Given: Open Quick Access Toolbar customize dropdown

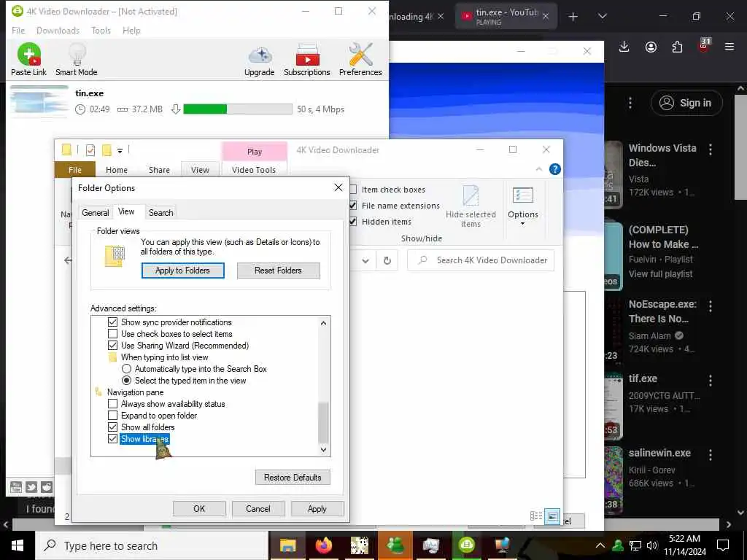Looking at the screenshot, I should 120,151.
